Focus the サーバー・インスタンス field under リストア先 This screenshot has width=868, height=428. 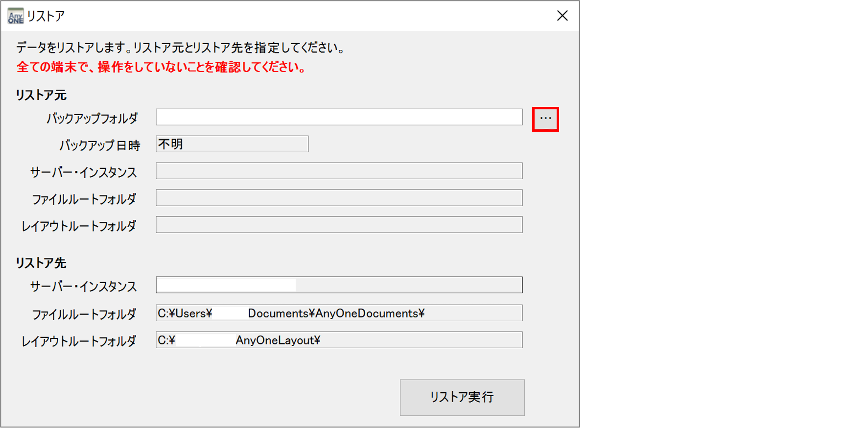[339, 285]
